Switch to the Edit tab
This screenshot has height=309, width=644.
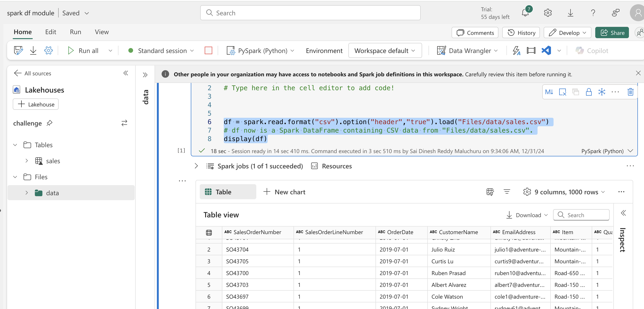tap(50, 32)
